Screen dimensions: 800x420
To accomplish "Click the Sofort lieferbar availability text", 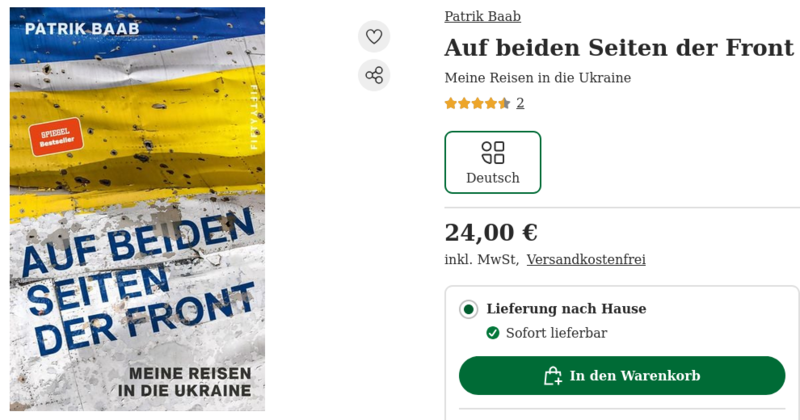I will coord(556,333).
